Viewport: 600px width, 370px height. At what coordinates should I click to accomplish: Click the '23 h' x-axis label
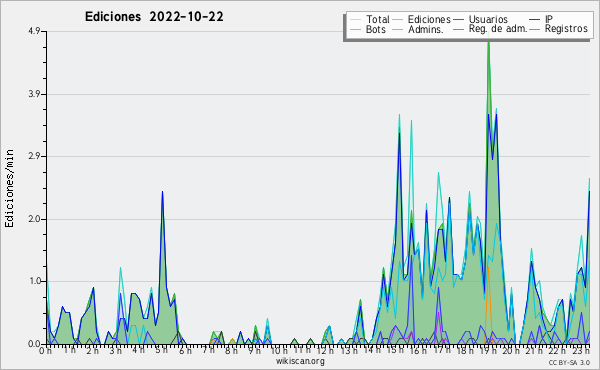(581, 350)
